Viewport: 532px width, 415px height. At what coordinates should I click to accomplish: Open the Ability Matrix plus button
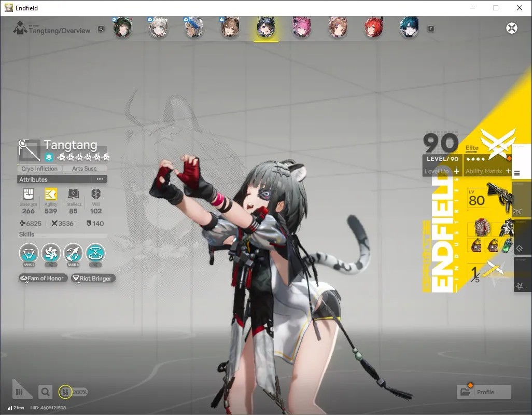pos(508,171)
